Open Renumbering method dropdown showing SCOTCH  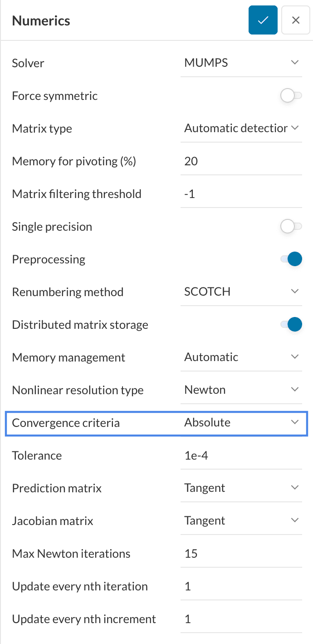tap(241, 292)
